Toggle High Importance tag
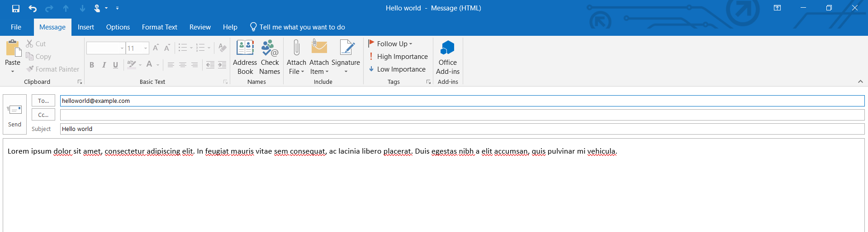The height and width of the screenshot is (232, 868). (x=398, y=57)
